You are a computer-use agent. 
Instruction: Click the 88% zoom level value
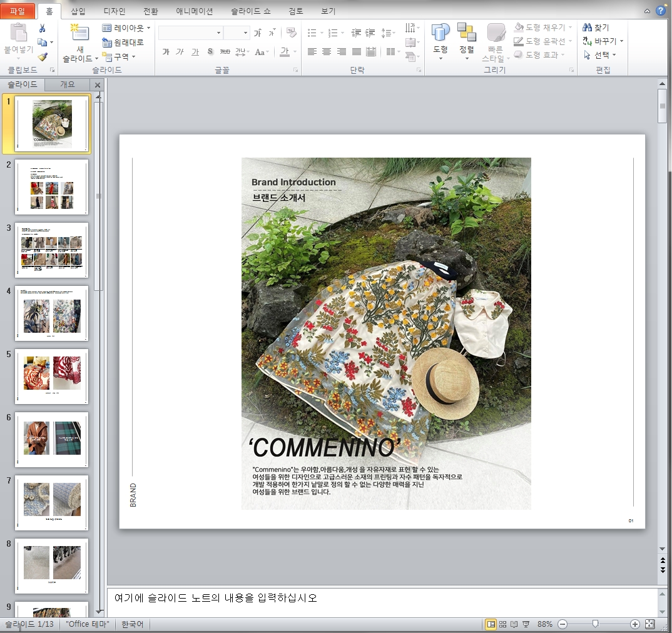tap(545, 624)
